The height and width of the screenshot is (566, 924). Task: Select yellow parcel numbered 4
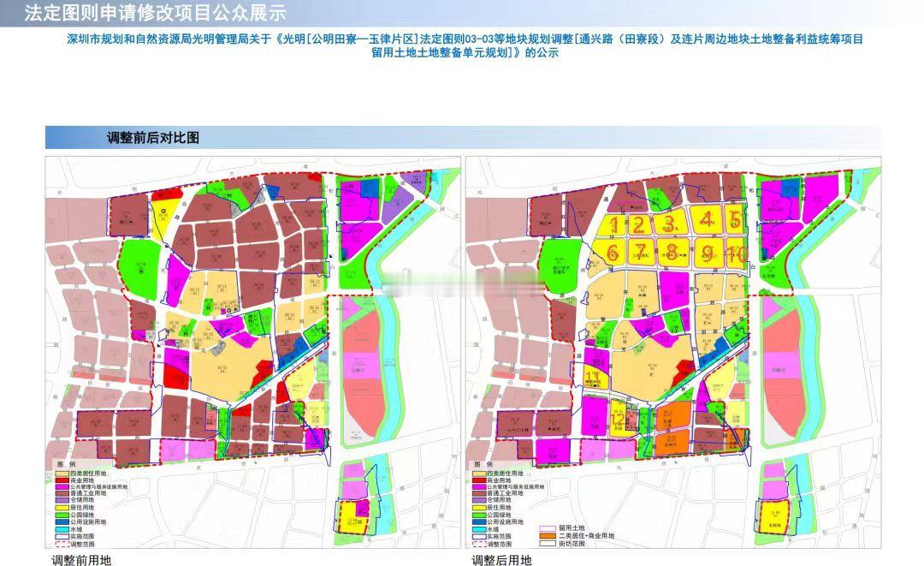pyautogui.click(x=706, y=220)
